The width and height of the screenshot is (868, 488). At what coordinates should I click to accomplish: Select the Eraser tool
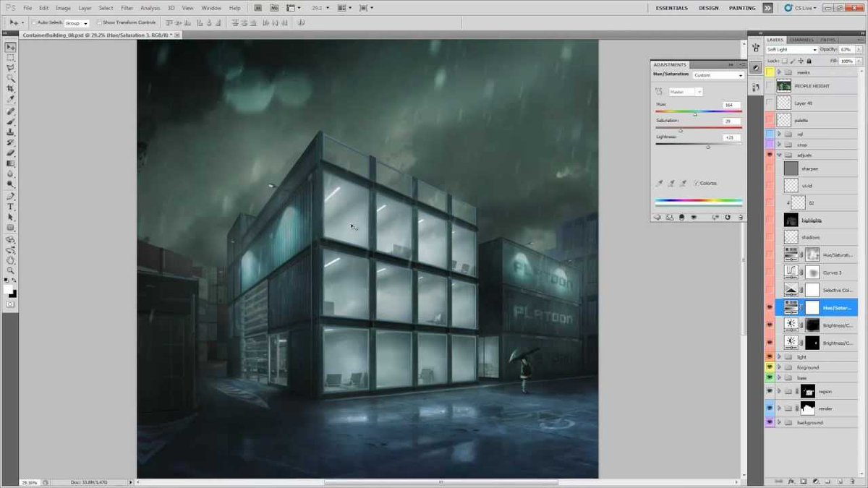[11, 153]
